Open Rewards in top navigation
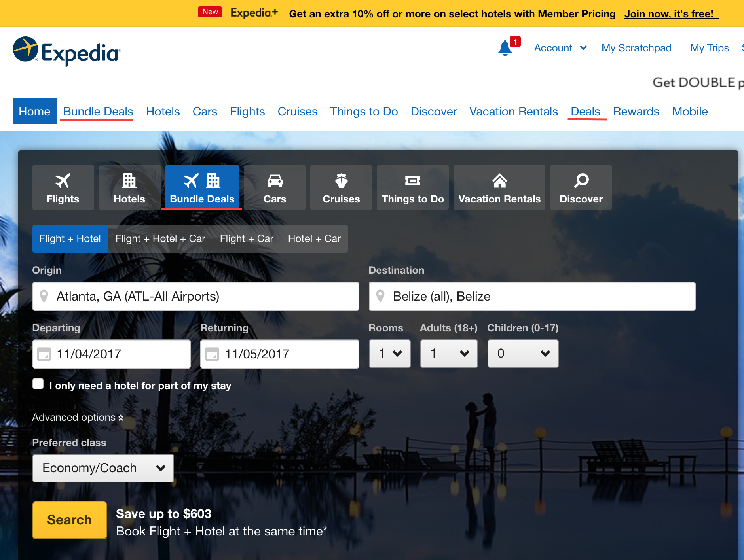The height and width of the screenshot is (560, 744). point(636,112)
